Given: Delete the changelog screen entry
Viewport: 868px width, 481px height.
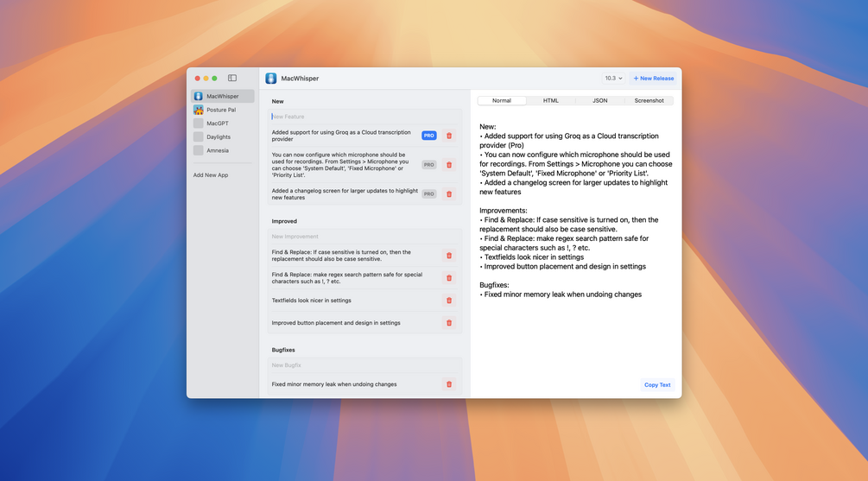Looking at the screenshot, I should (449, 194).
